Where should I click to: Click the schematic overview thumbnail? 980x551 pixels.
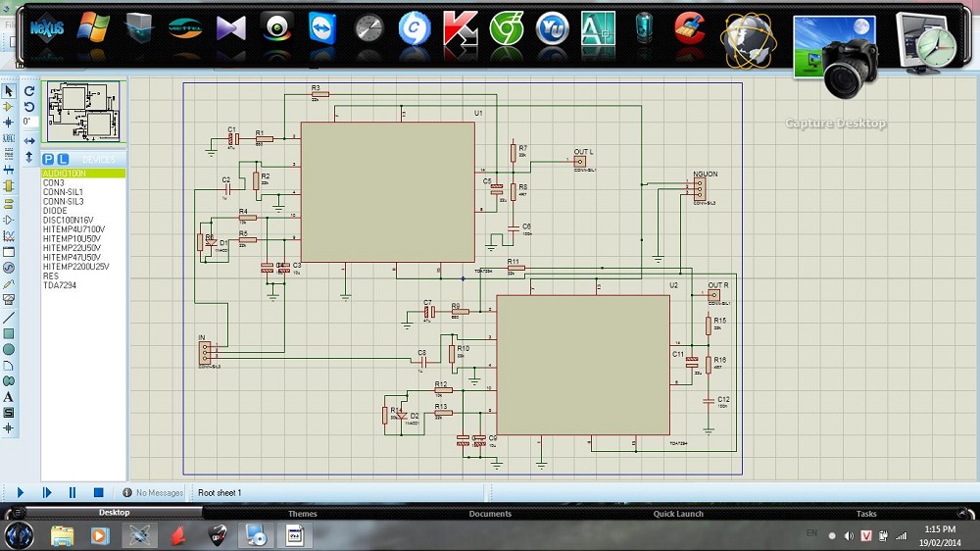pos(84,112)
